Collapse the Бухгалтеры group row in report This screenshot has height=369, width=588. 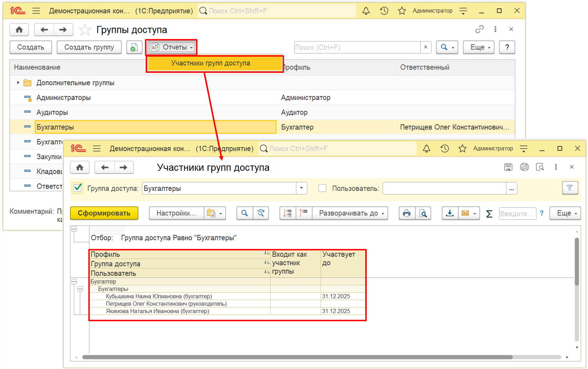tap(80, 289)
